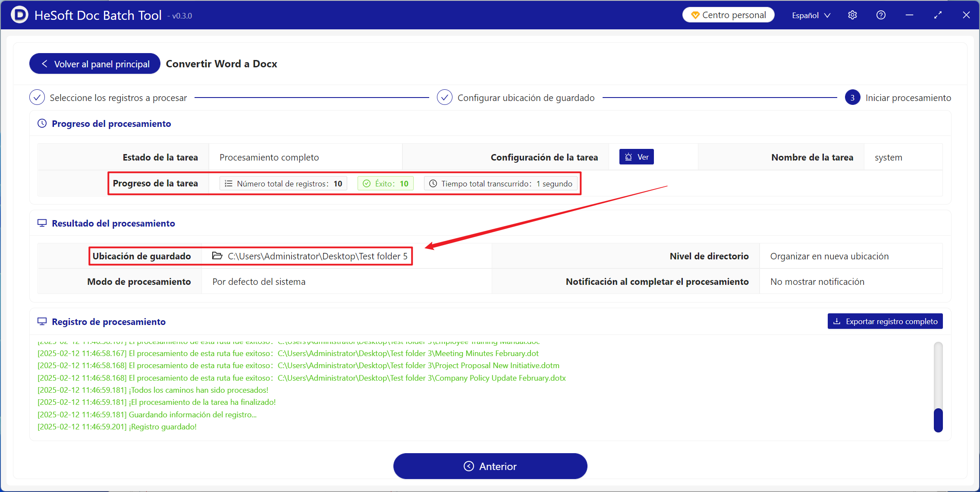The image size is (980, 492).
Task: Click the Procesamiento completo status value
Action: pyautogui.click(x=269, y=158)
